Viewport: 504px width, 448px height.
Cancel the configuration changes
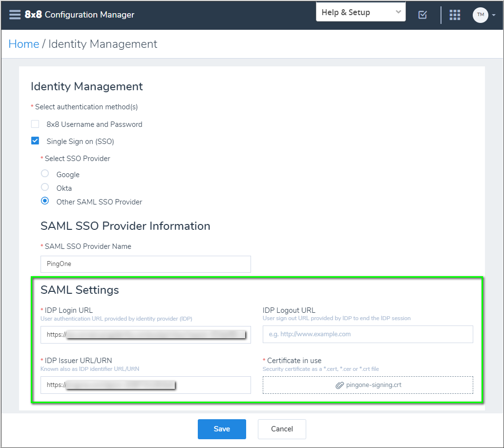pyautogui.click(x=282, y=429)
